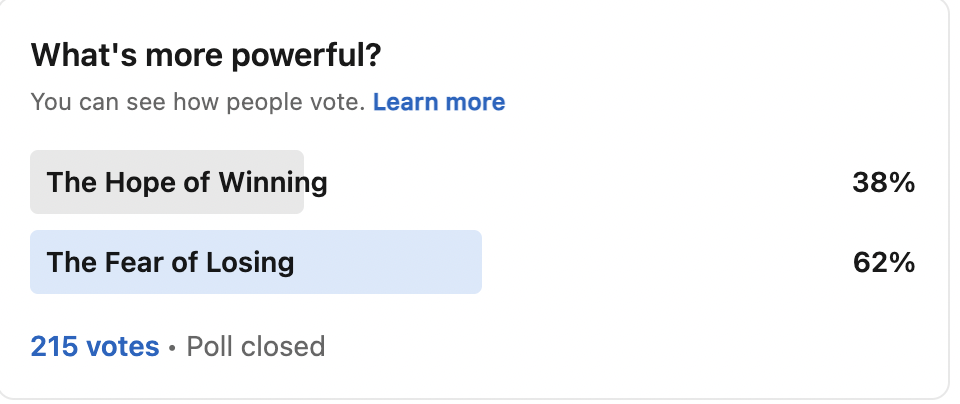Open the Learn more link
Image resolution: width=960 pixels, height=404 pixels.
[x=439, y=102]
